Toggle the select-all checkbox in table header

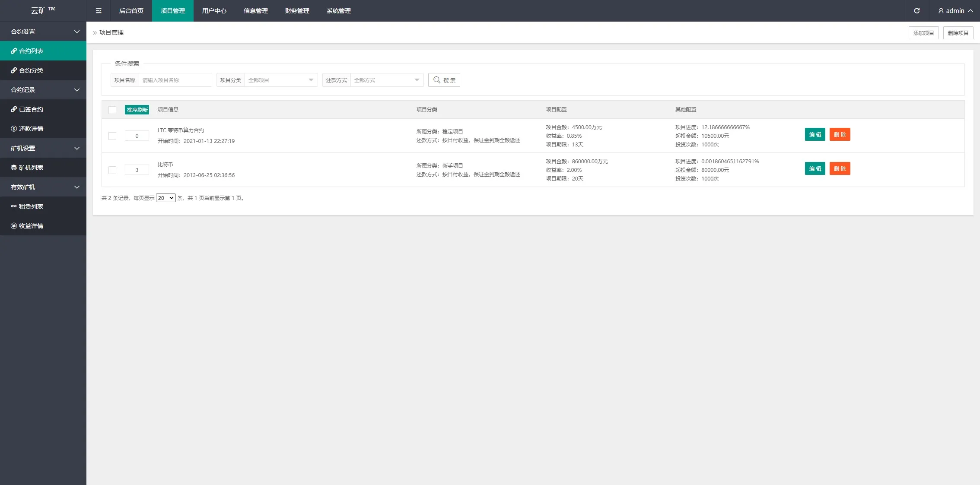point(112,110)
